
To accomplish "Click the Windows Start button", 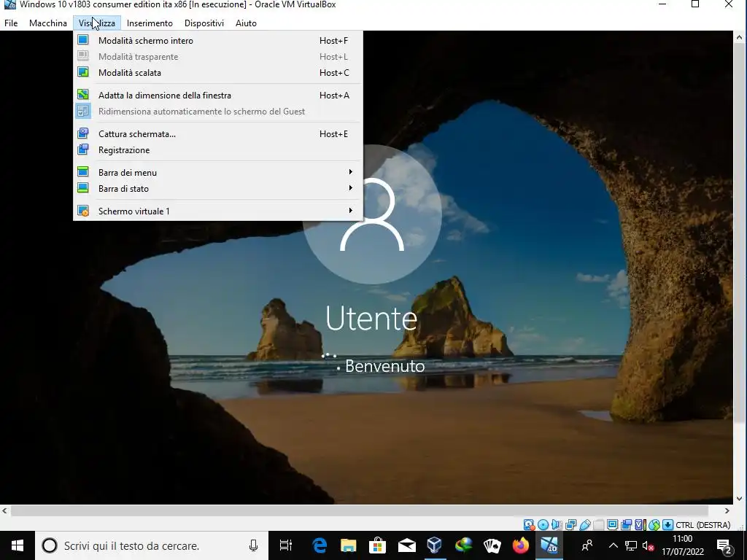I will click(x=18, y=545).
